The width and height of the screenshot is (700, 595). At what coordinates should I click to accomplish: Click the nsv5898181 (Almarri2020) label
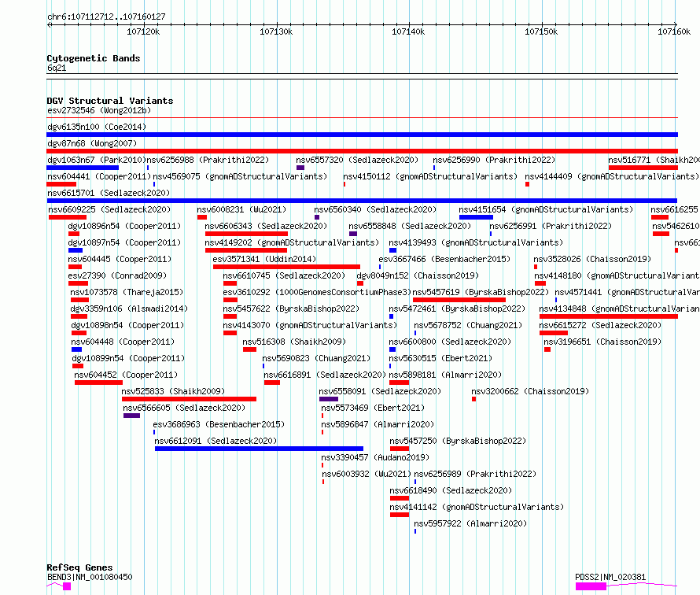(445, 375)
